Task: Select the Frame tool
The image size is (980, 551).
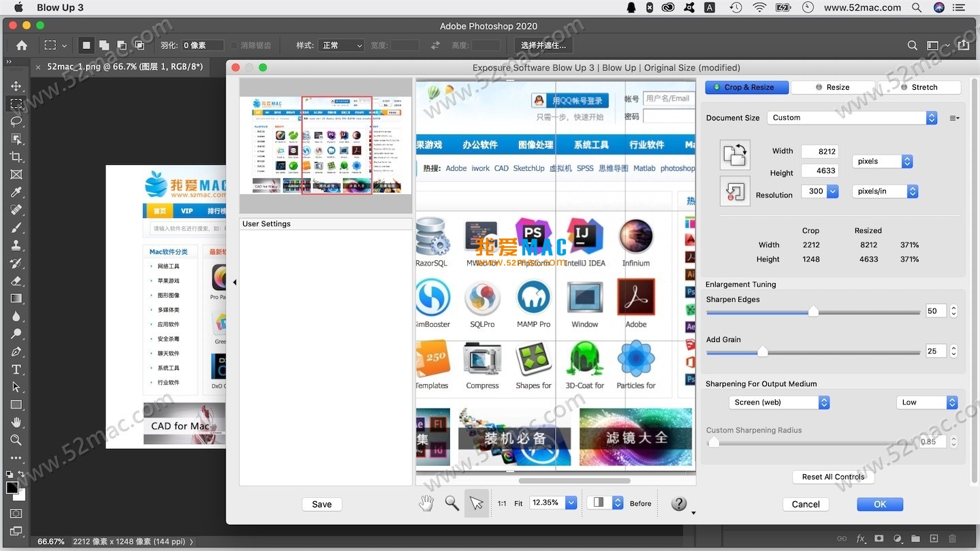Action: [x=16, y=174]
